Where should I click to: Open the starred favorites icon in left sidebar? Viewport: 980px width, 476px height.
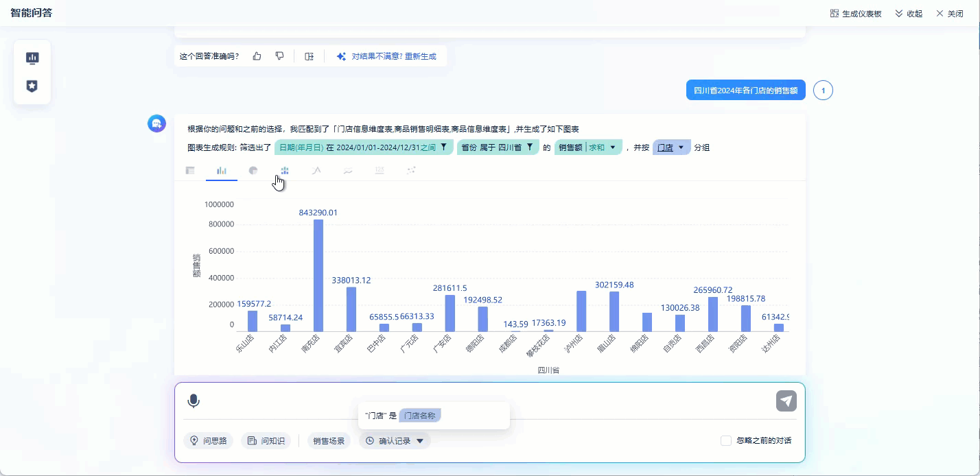point(32,86)
